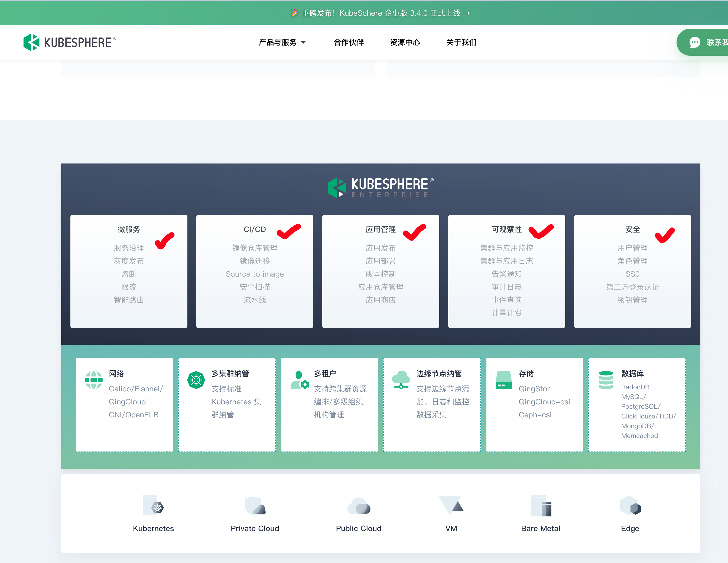Image resolution: width=728 pixels, height=563 pixels.
Task: Go to 关于我们 page
Action: click(x=461, y=42)
